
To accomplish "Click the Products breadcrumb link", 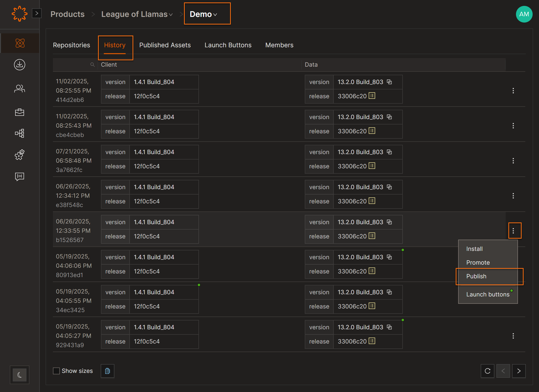I will 67,14.
